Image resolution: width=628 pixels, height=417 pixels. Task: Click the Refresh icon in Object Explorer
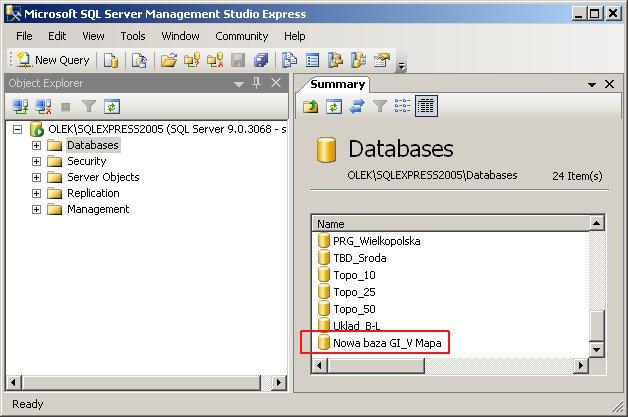(x=112, y=107)
